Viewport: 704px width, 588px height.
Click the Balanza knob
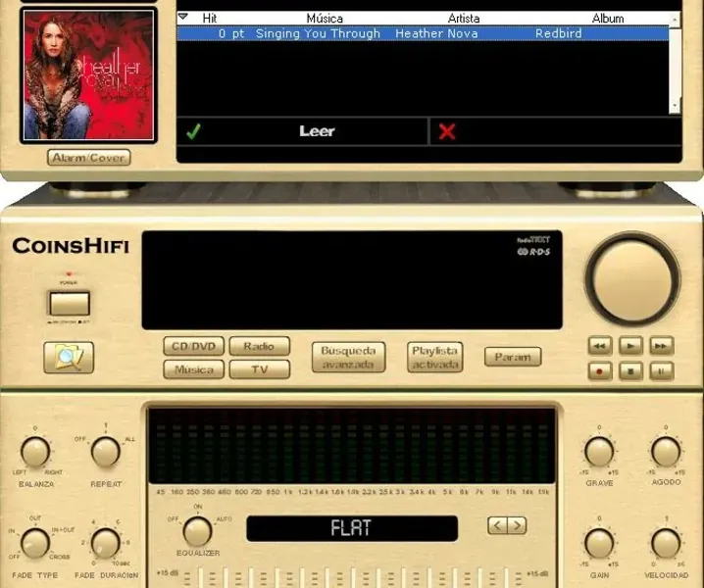[35, 452]
